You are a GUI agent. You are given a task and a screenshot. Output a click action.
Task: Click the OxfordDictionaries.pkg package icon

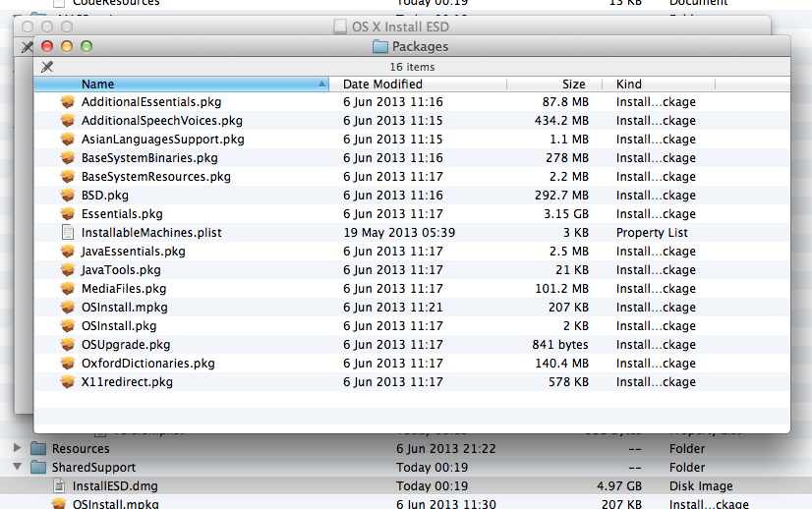[67, 363]
